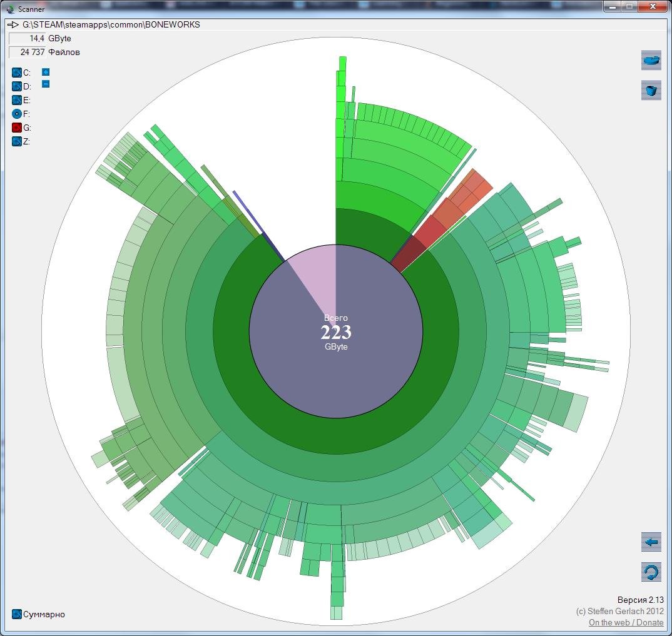The image size is (672, 636).
Task: Click the path G:\STEAM\steamapps\common\BONEWORKS
Action: click(111, 25)
